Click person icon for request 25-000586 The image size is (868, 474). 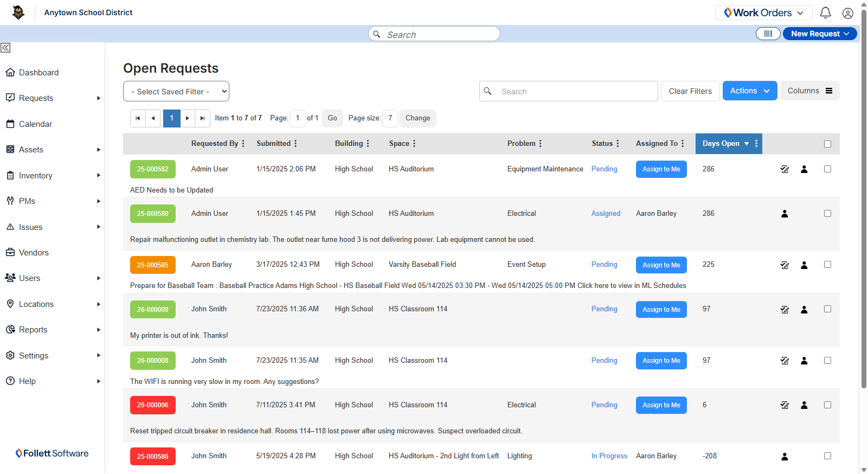pos(785,457)
